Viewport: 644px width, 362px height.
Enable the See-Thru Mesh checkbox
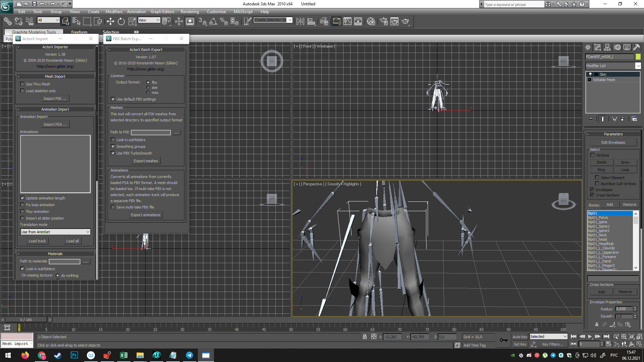pyautogui.click(x=22, y=84)
